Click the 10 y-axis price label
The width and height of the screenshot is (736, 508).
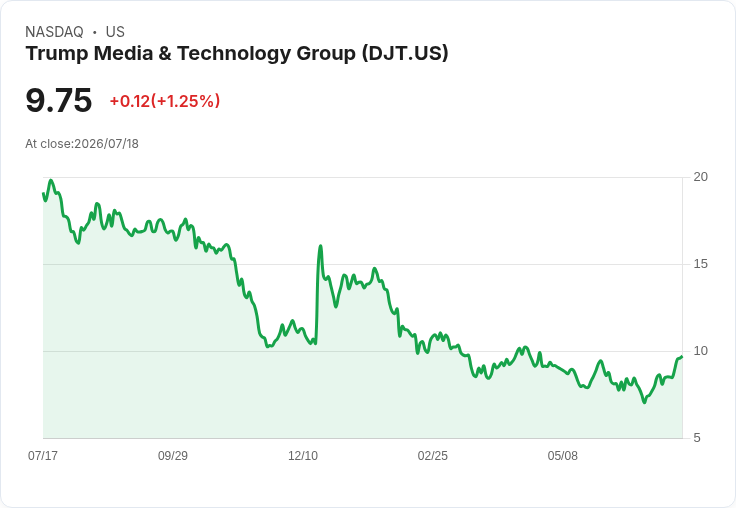pyautogui.click(x=700, y=351)
